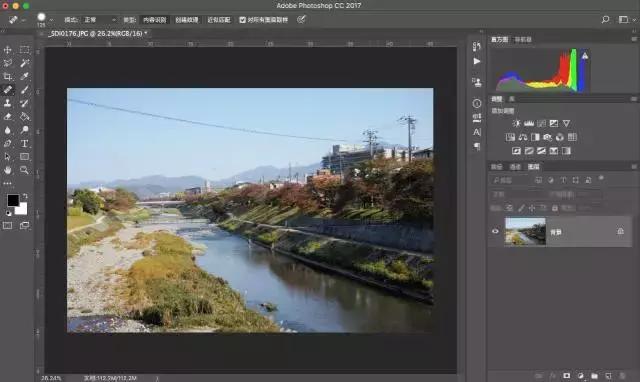Toggle pressure-for-size button in options bar
This screenshot has height=382, width=640.
point(301,20)
